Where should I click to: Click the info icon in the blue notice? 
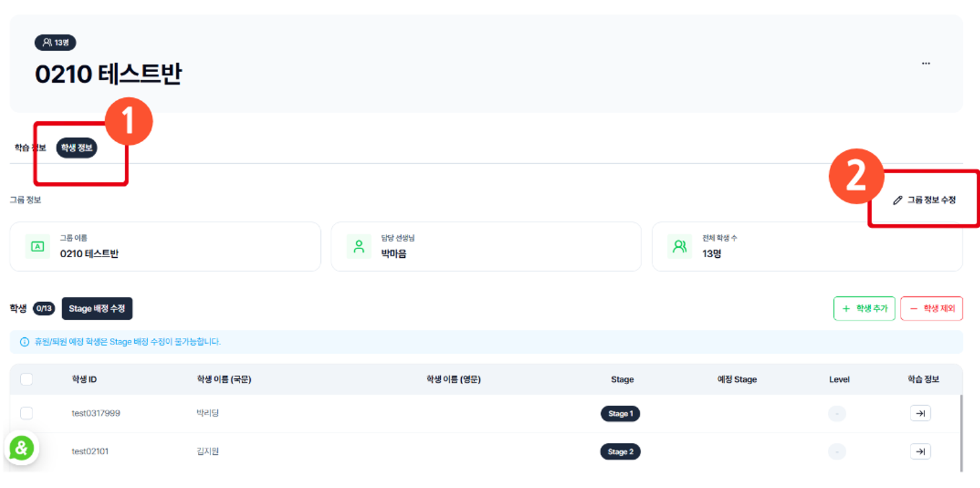coord(24,342)
